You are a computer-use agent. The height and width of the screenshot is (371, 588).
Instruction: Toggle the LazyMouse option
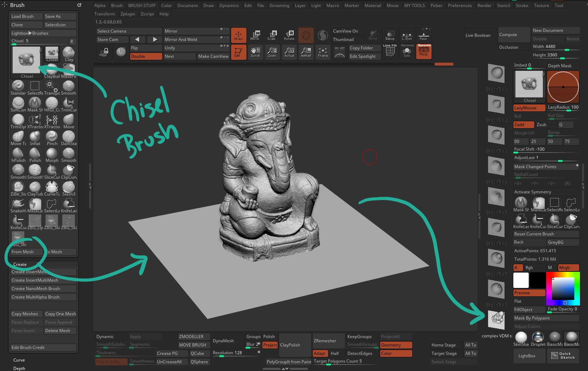529,108
